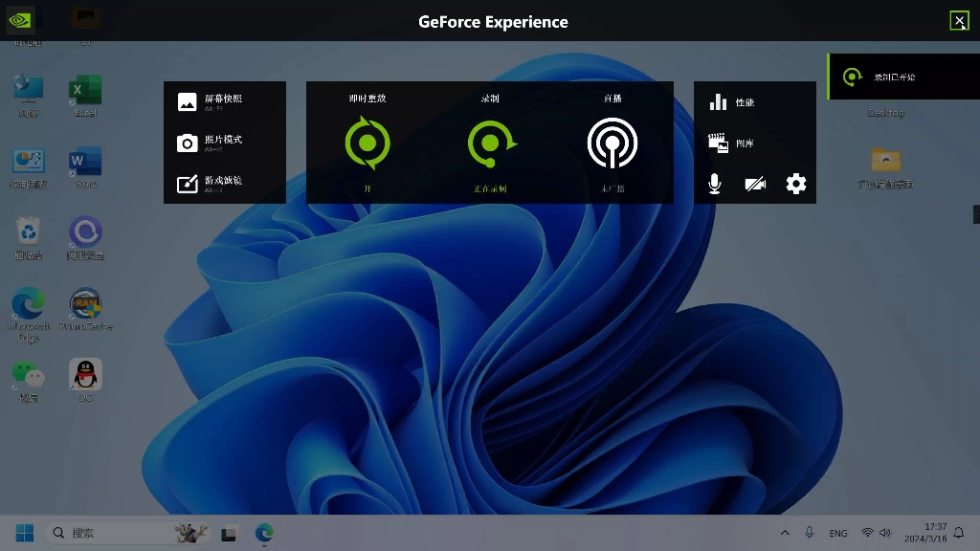This screenshot has height=551, width=980.
Task: Open the taskbar clock showing 17:37
Action: (x=925, y=532)
